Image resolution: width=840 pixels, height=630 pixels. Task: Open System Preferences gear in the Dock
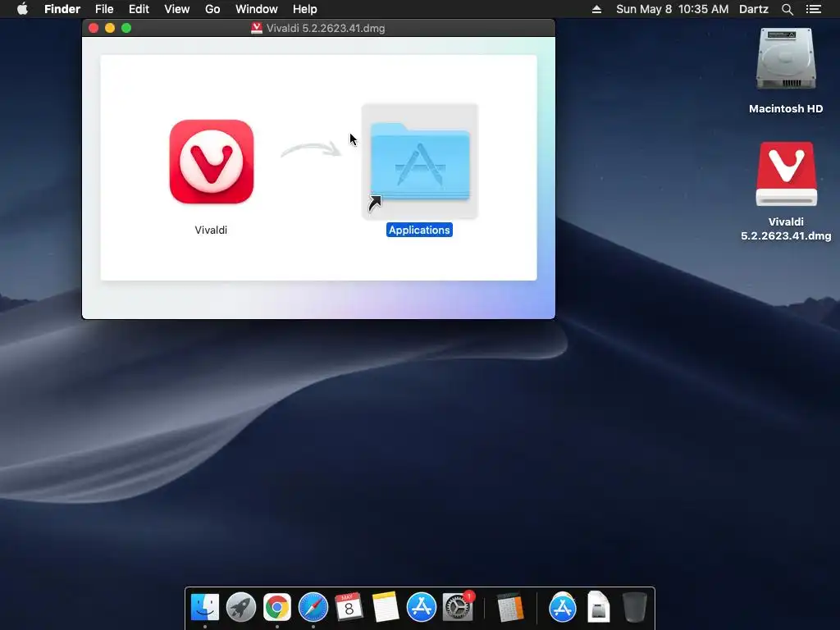point(458,607)
